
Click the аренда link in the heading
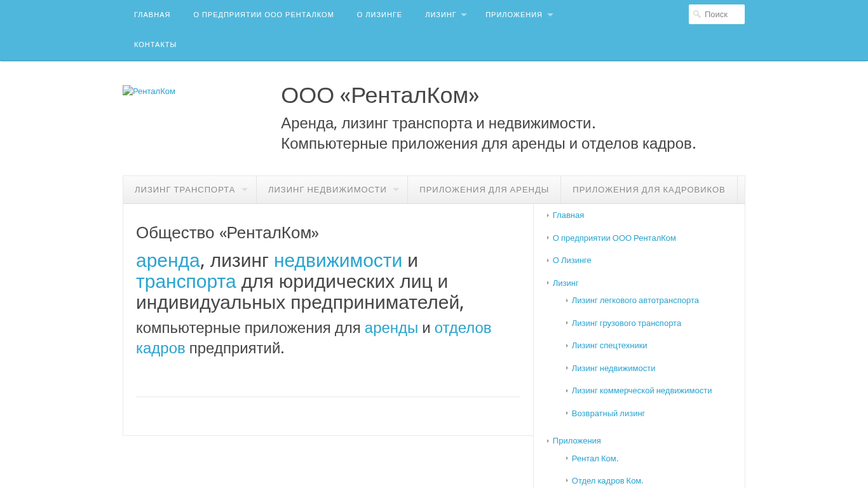point(168,261)
